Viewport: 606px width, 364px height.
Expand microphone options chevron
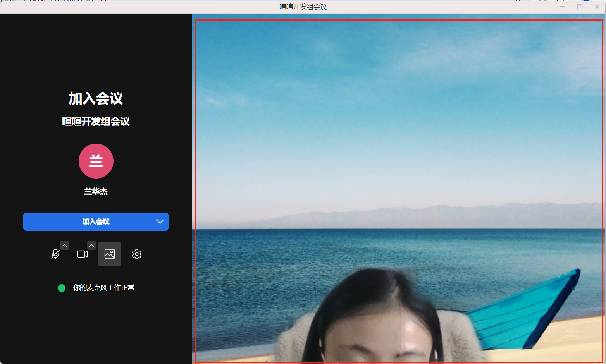click(x=65, y=246)
